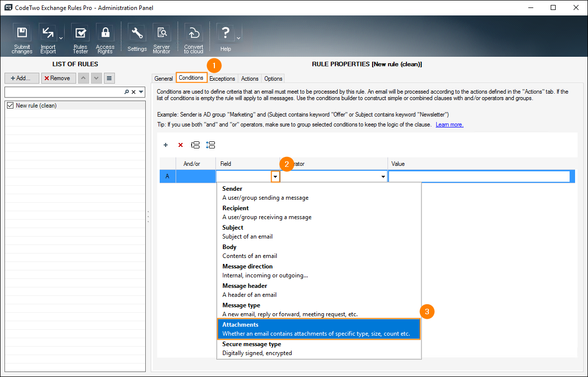Open the rules list menu icon
Viewport: 588px width, 377px height.
(x=109, y=78)
